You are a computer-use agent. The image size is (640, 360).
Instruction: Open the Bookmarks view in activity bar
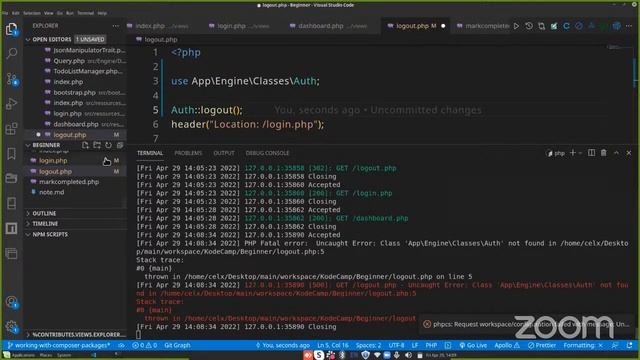tap(11, 153)
